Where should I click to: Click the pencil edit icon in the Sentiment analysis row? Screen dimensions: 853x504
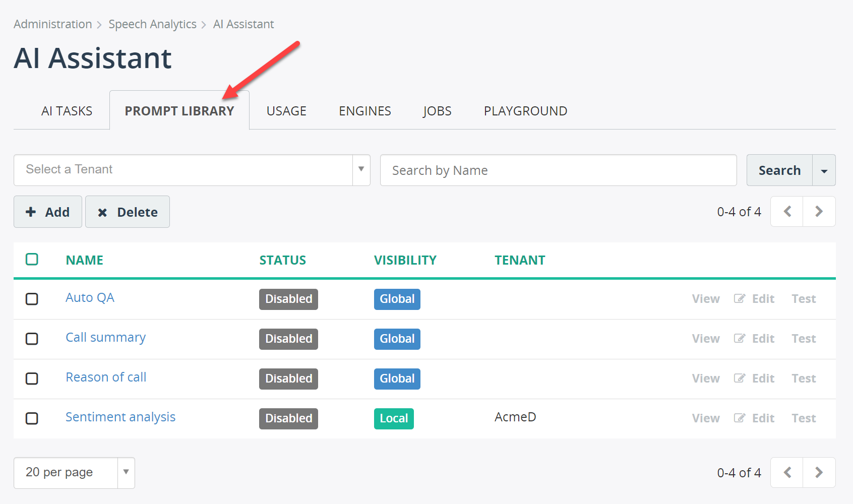point(740,418)
